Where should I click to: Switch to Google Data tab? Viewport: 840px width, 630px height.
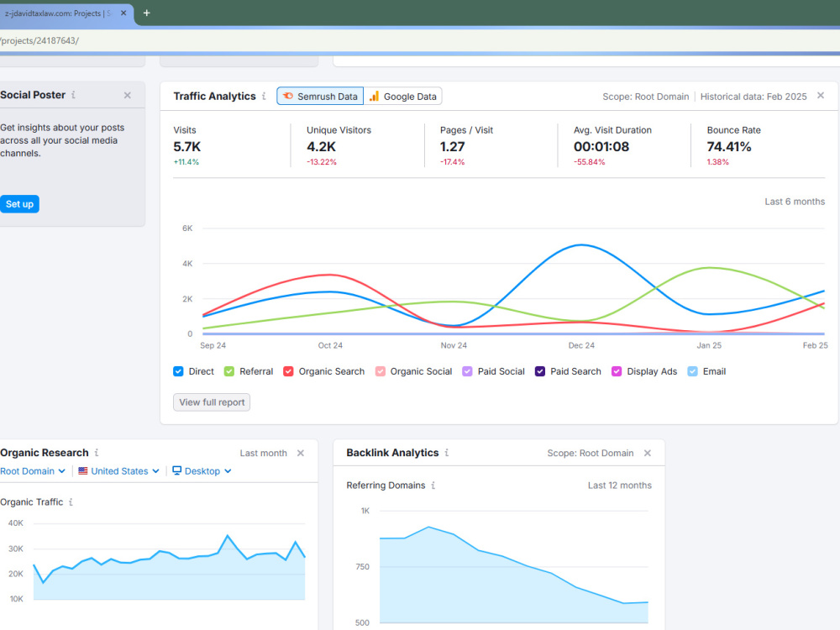tap(403, 97)
